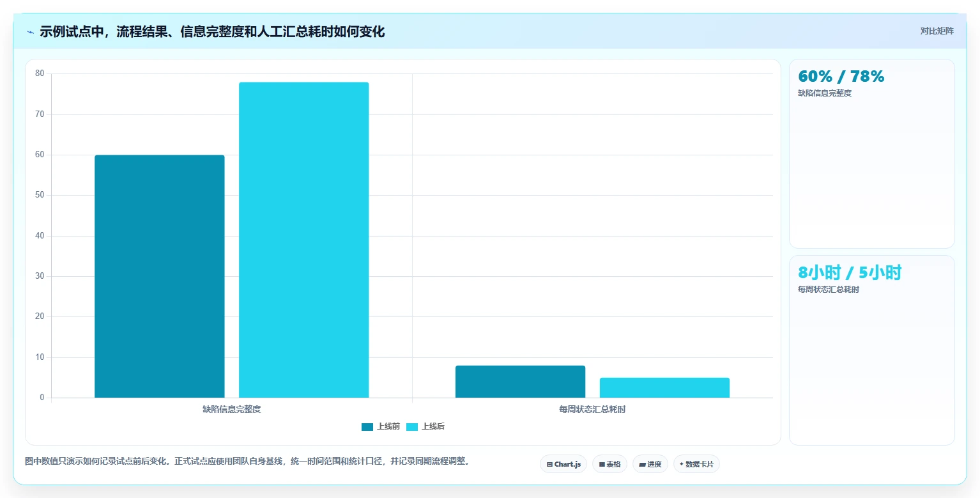Select the Chart.js chip

click(563, 464)
